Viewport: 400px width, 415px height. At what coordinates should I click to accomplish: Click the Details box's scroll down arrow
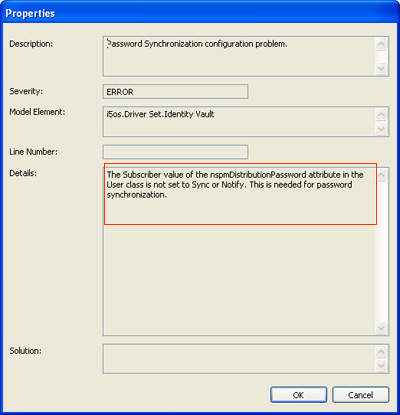[x=382, y=328]
